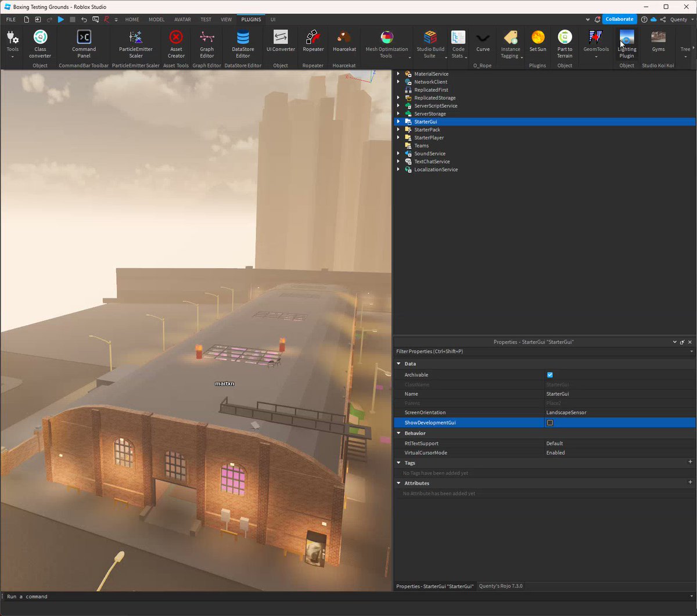Open the FILE menu
The height and width of the screenshot is (616, 697).
coord(10,19)
